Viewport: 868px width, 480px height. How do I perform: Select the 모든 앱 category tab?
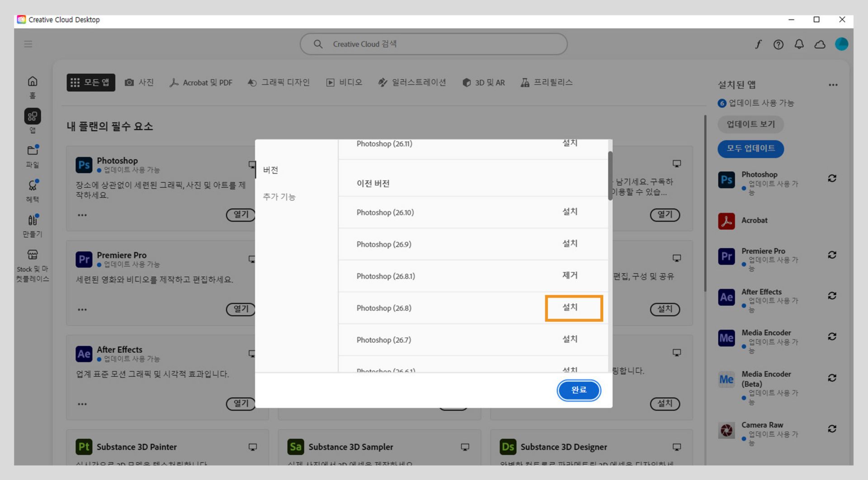[x=91, y=82]
